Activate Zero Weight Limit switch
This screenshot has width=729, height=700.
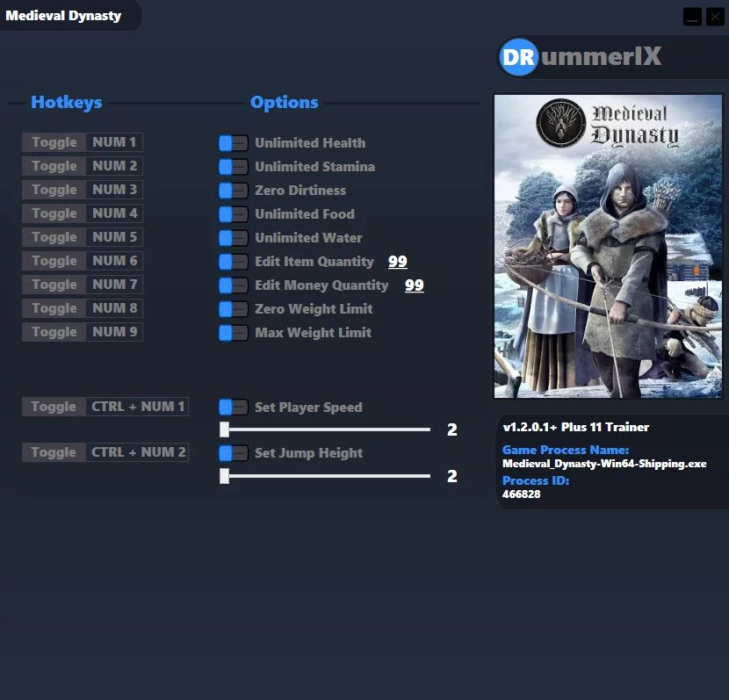[x=234, y=308]
